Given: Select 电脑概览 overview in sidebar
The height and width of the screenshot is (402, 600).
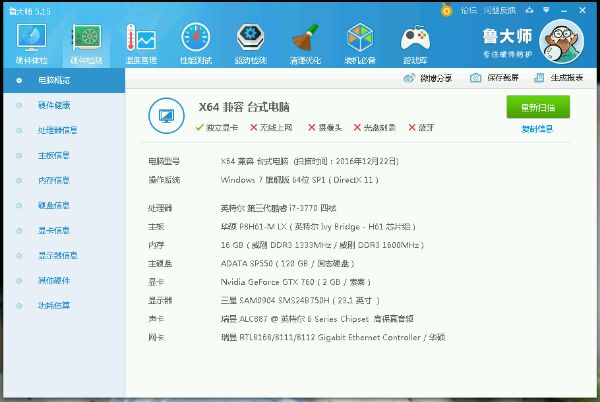Looking at the screenshot, I should pyautogui.click(x=64, y=80).
